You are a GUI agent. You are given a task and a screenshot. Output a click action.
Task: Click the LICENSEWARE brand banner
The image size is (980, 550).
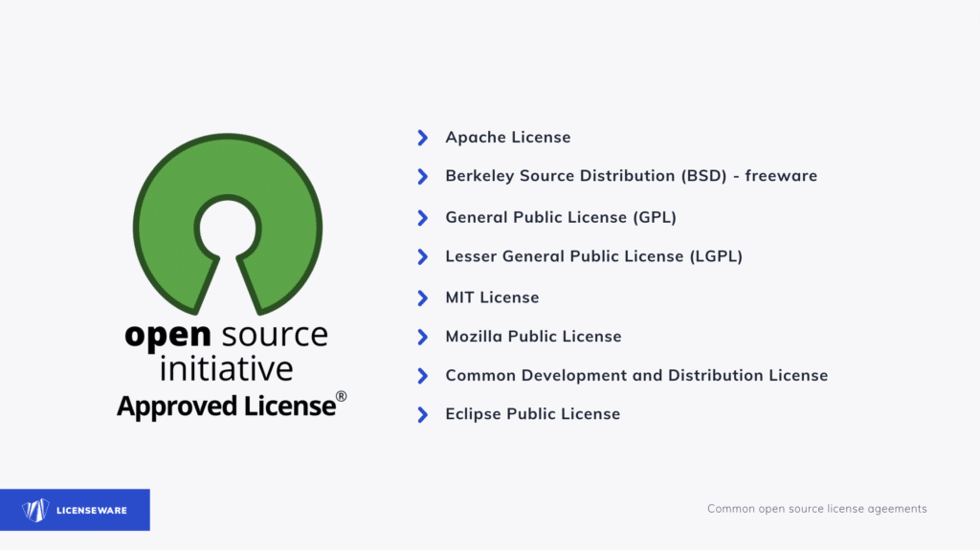pos(75,510)
